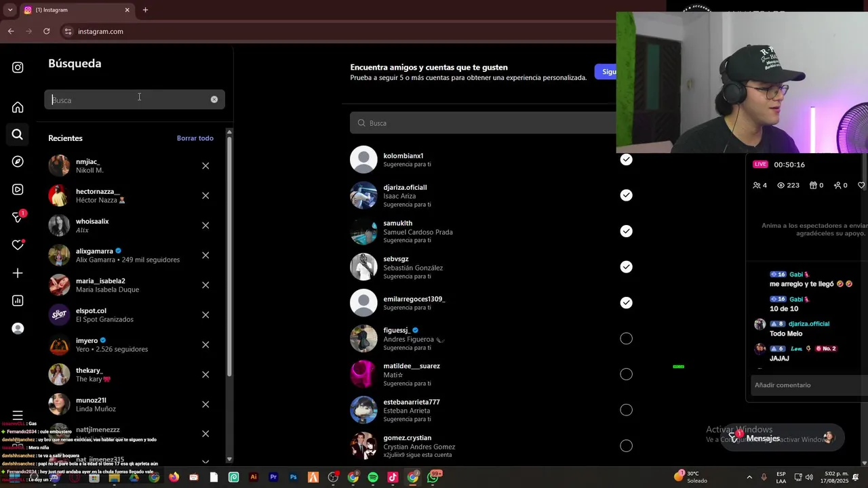868x488 pixels.
Task: Select the (1) Instagram browser tab
Action: 77,10
